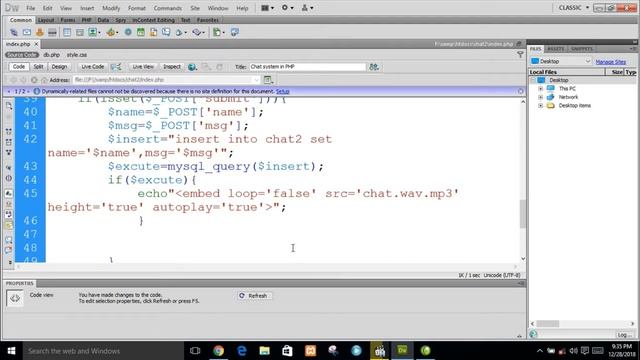
Task: Close the info bar notification
Action: tap(520, 91)
